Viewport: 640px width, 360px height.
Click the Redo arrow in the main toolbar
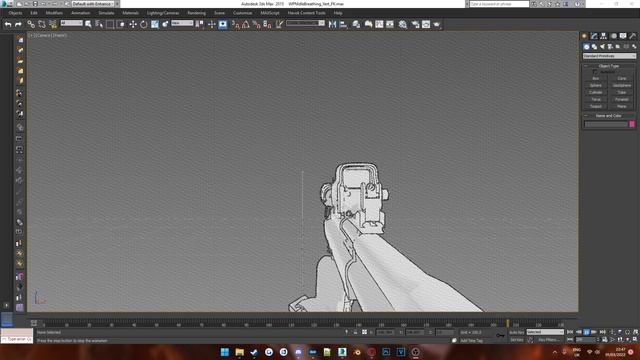(18, 24)
